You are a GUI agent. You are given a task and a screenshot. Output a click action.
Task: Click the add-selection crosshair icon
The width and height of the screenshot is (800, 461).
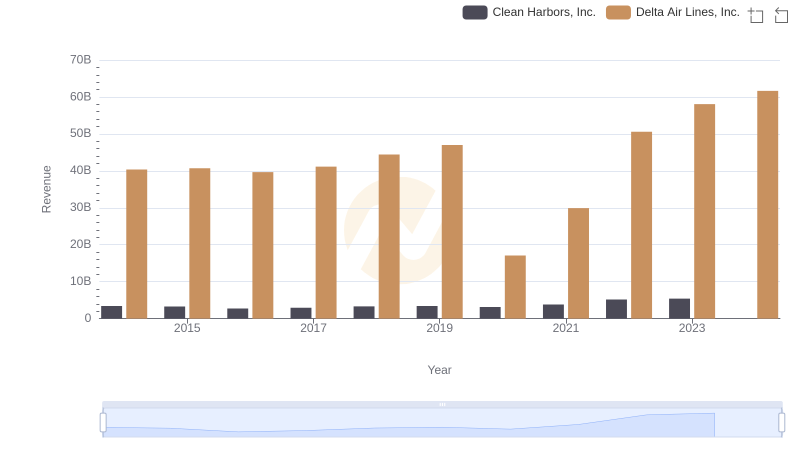(x=756, y=15)
